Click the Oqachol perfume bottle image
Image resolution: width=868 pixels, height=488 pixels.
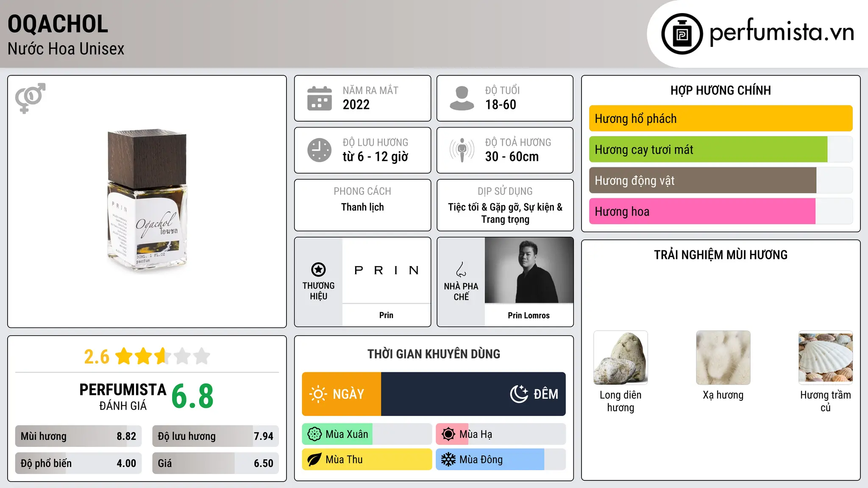(147, 201)
